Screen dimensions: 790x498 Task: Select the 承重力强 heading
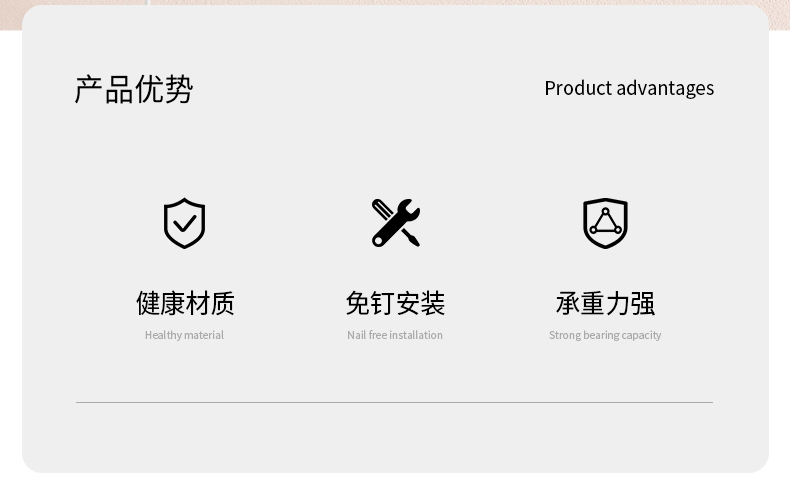coord(605,303)
